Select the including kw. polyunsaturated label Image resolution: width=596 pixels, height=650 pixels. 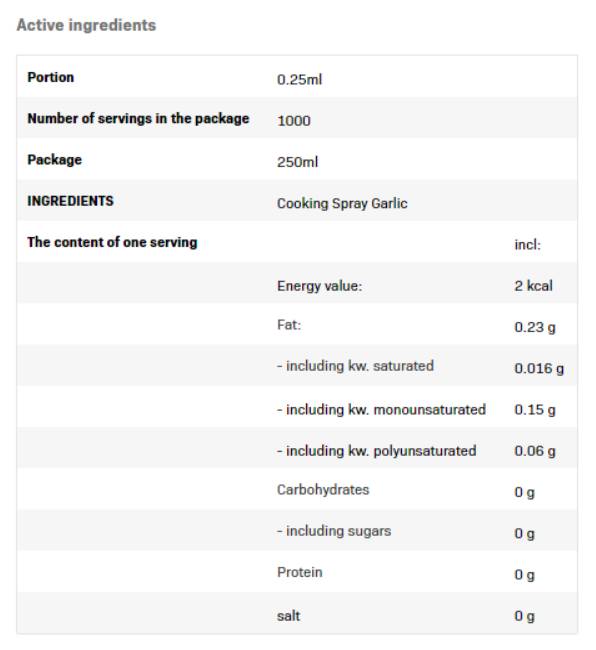376,451
